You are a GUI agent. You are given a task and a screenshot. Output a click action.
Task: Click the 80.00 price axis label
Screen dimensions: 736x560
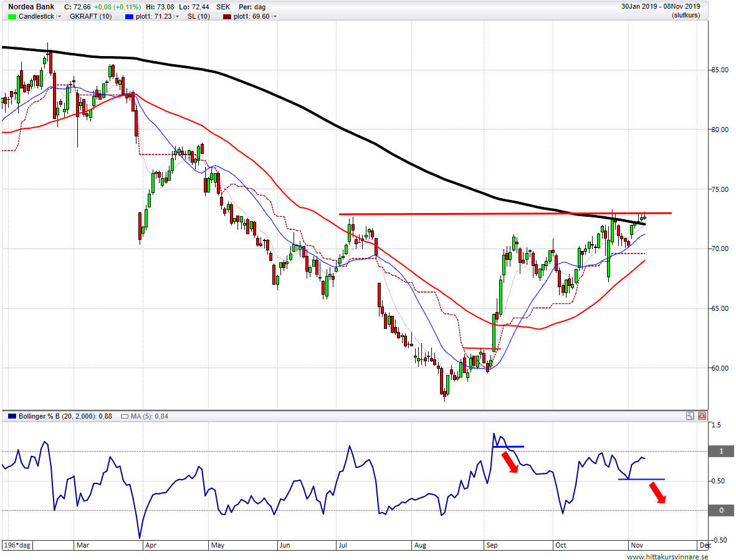(x=720, y=130)
